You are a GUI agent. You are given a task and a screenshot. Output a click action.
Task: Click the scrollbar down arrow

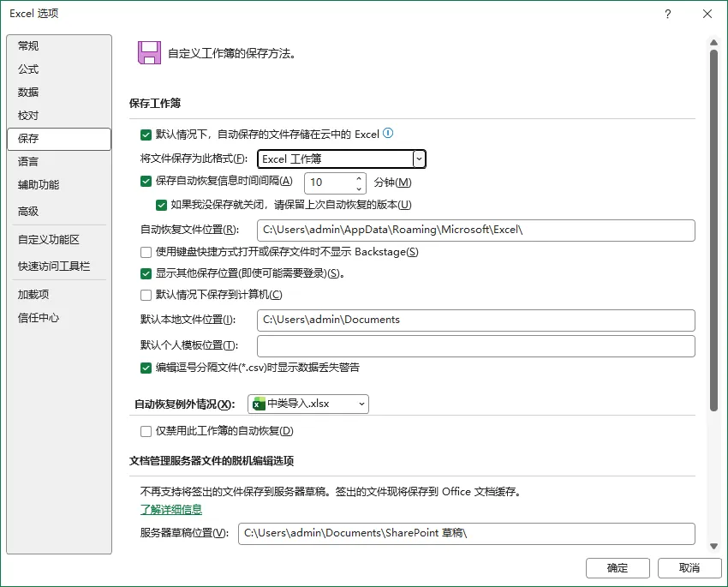click(713, 546)
